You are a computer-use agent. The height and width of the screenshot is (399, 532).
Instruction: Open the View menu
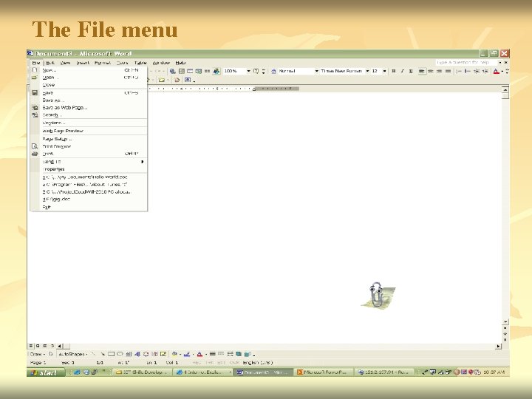click(65, 63)
